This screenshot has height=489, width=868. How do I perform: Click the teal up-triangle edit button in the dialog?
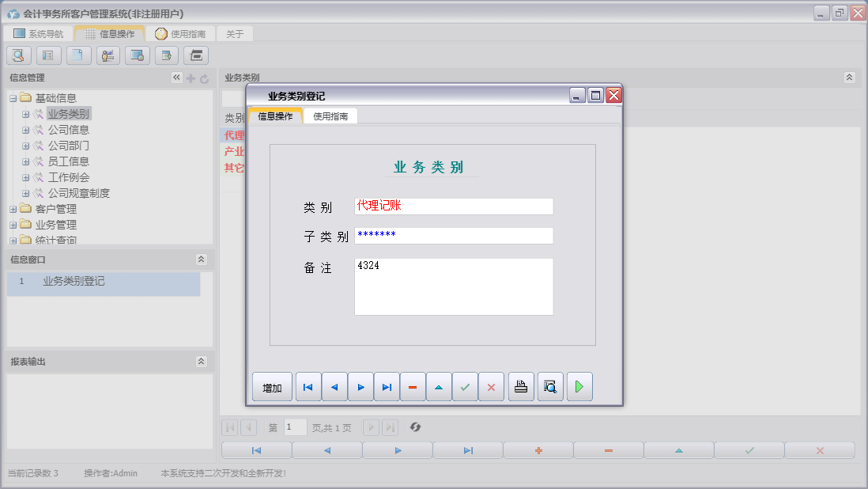point(439,387)
